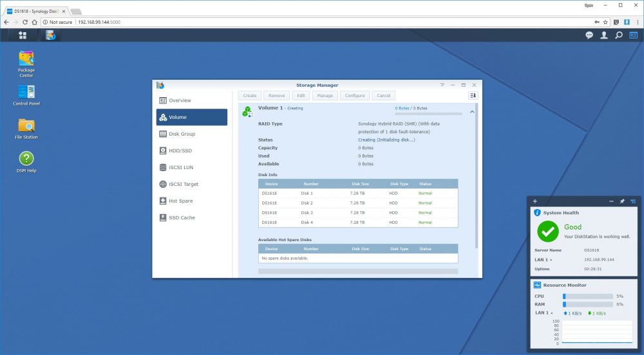Click the sort order icon in Storage Manager
The image size is (644, 355).
click(x=473, y=96)
